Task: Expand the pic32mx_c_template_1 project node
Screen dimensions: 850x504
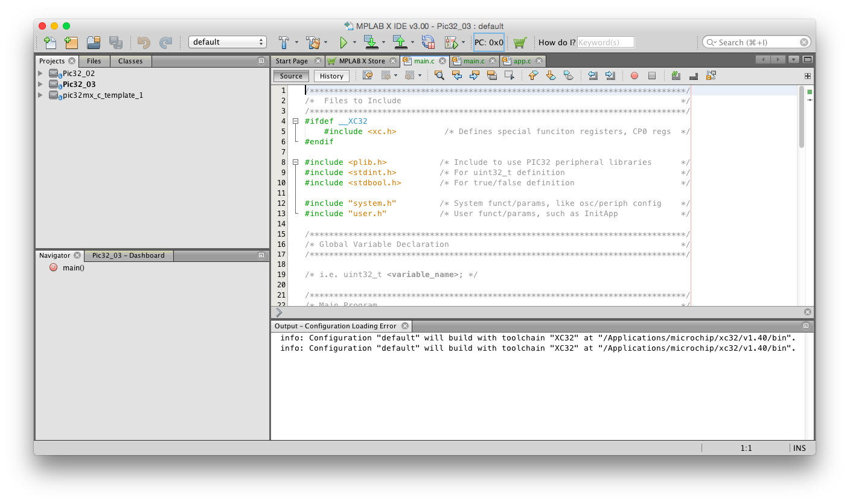Action: pyautogui.click(x=40, y=95)
